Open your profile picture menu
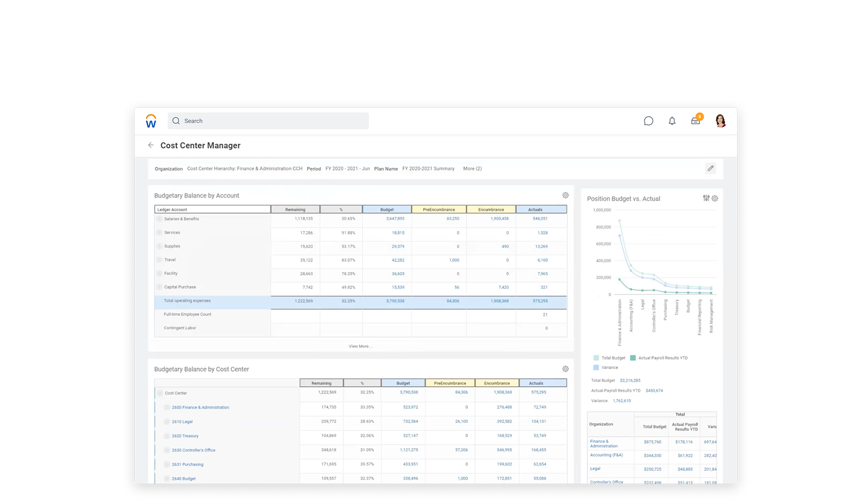This screenshot has height=501, width=868. tap(721, 121)
